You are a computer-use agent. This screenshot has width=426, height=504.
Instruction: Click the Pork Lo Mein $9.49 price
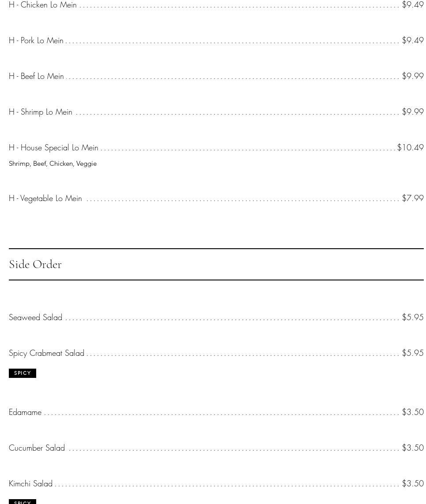click(x=413, y=41)
